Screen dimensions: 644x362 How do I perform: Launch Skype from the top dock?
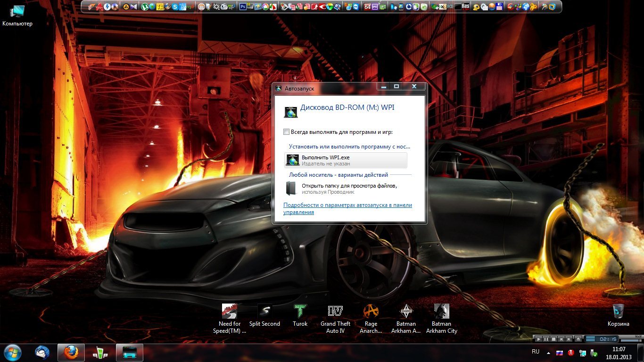pos(175,7)
